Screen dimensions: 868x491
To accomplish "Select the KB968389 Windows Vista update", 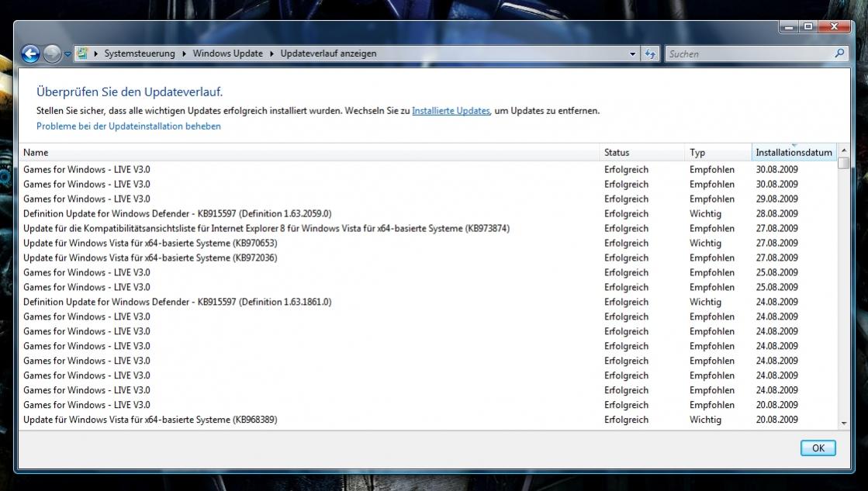I will coord(427,420).
